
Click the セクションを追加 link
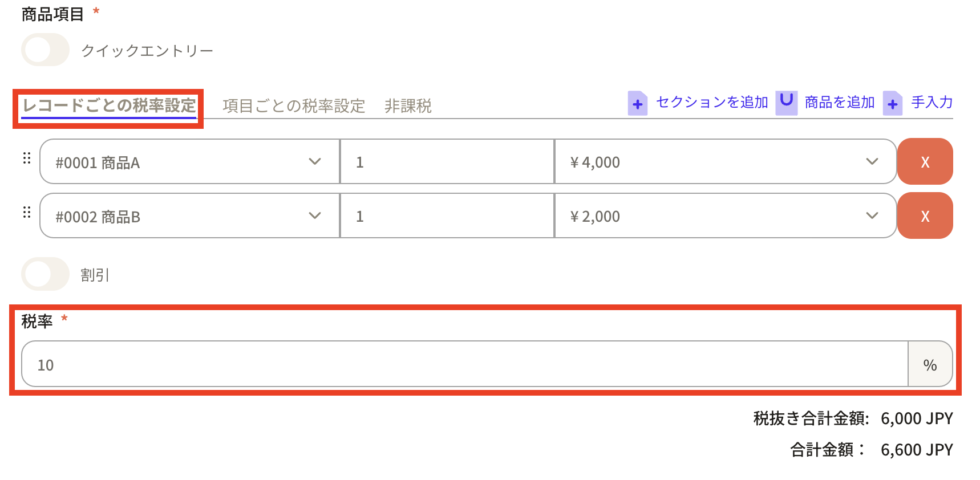[712, 103]
